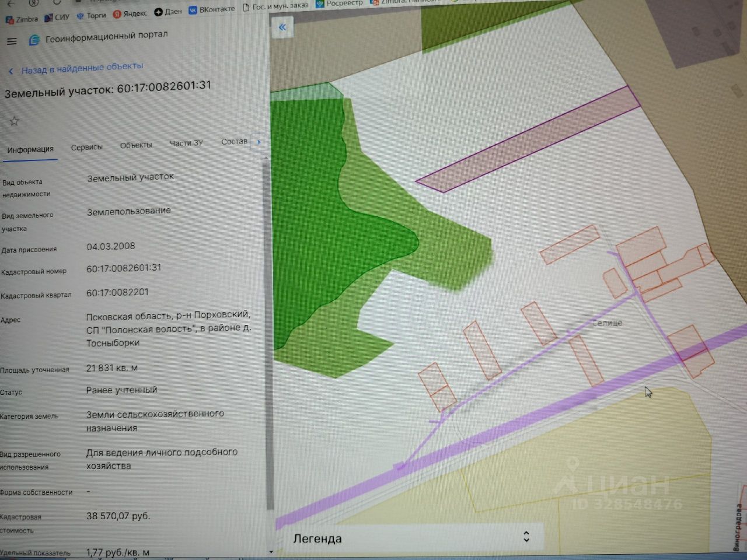Open the Торги bookmark
This screenshot has width=747, height=560.
click(x=91, y=16)
